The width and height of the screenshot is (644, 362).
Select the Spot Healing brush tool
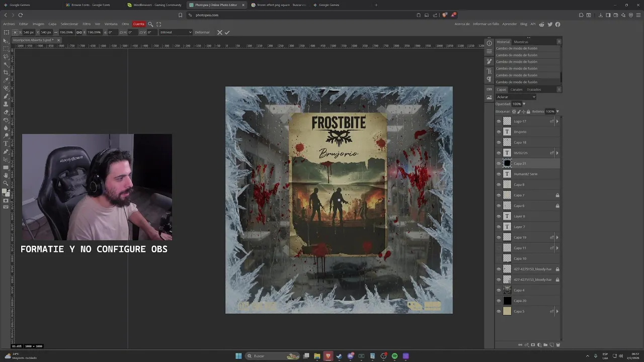click(6, 88)
